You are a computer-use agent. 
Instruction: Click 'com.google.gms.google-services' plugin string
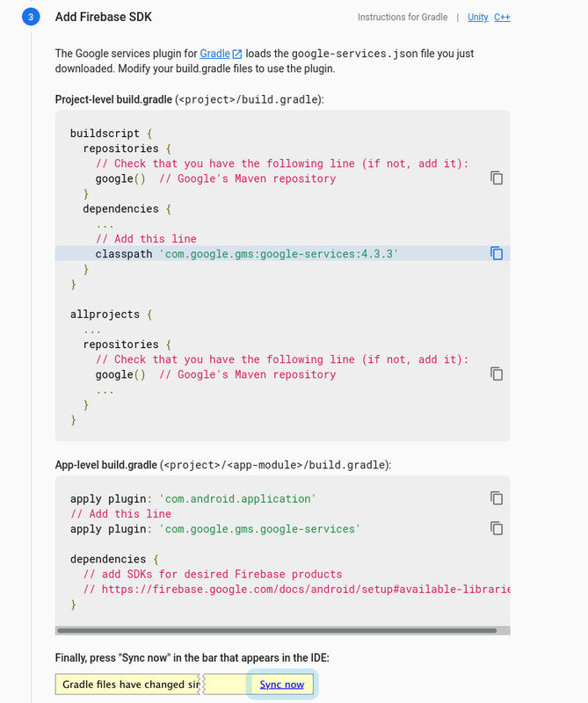259,529
